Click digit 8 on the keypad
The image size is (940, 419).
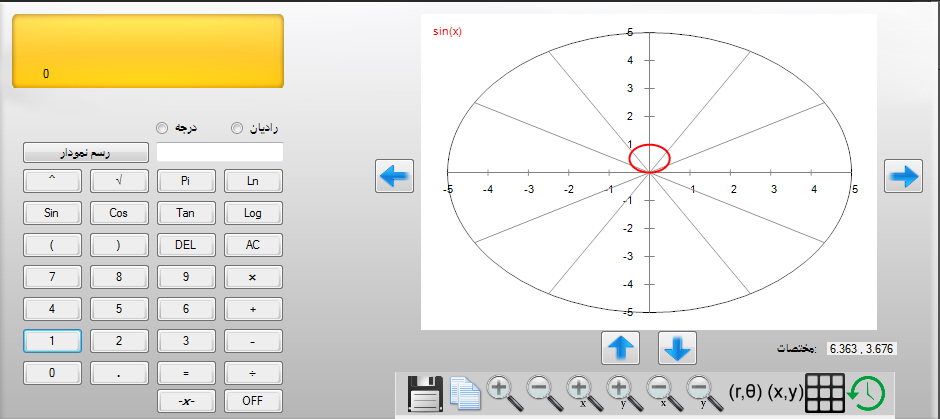click(x=119, y=277)
